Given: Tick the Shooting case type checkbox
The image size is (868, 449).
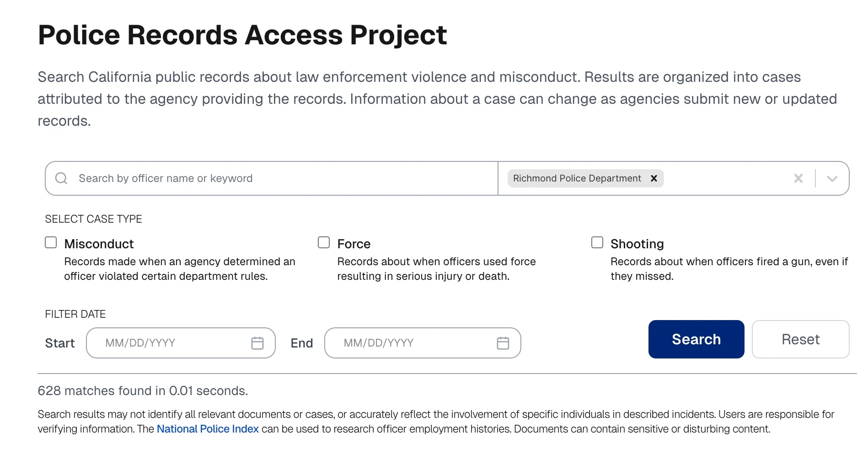Looking at the screenshot, I should point(597,242).
